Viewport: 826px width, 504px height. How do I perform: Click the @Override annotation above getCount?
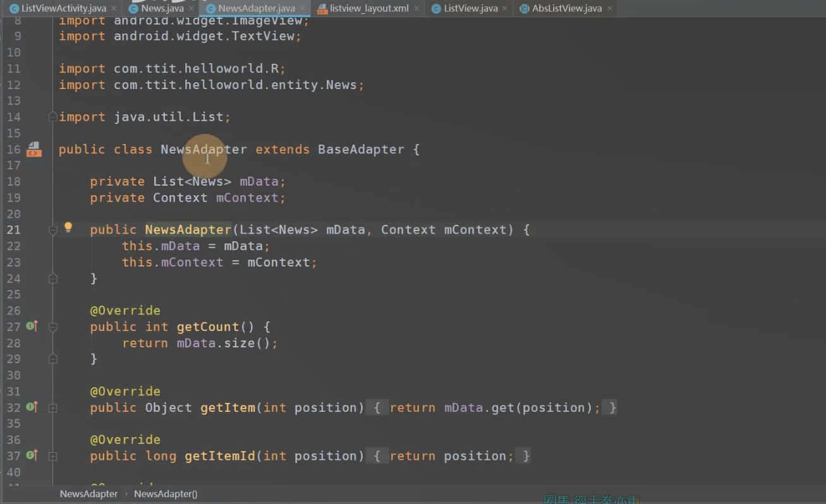point(125,311)
